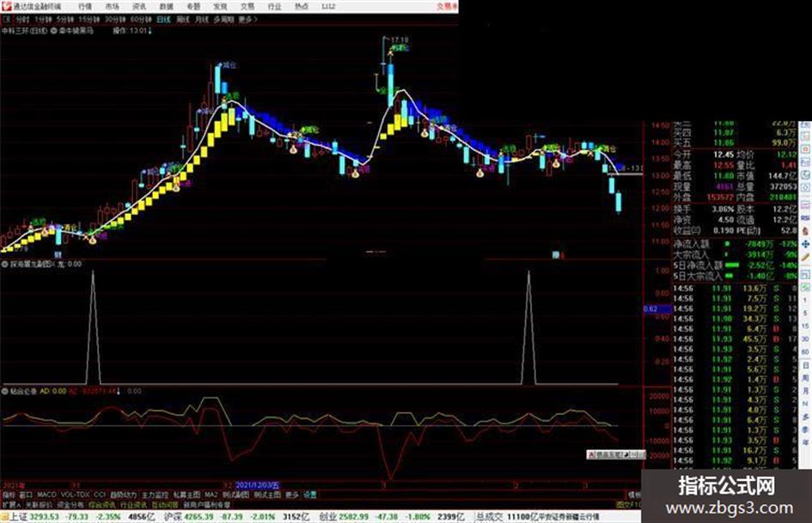Click the RSI sidebar icon
812x523 pixels.
[805, 218]
